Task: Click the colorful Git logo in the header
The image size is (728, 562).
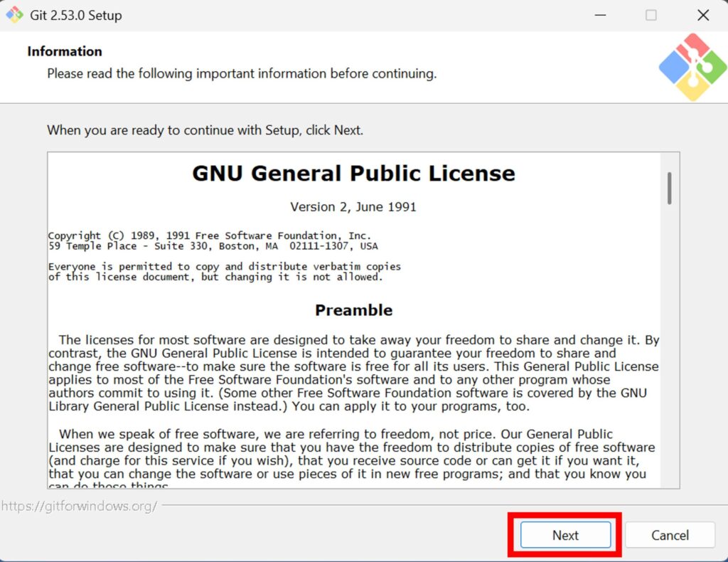Action: pos(692,67)
